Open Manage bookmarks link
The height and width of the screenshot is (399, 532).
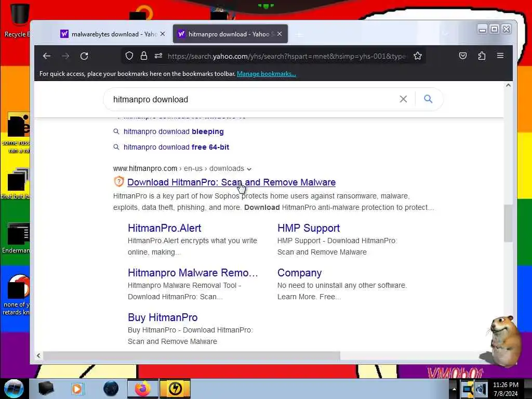pyautogui.click(x=267, y=74)
